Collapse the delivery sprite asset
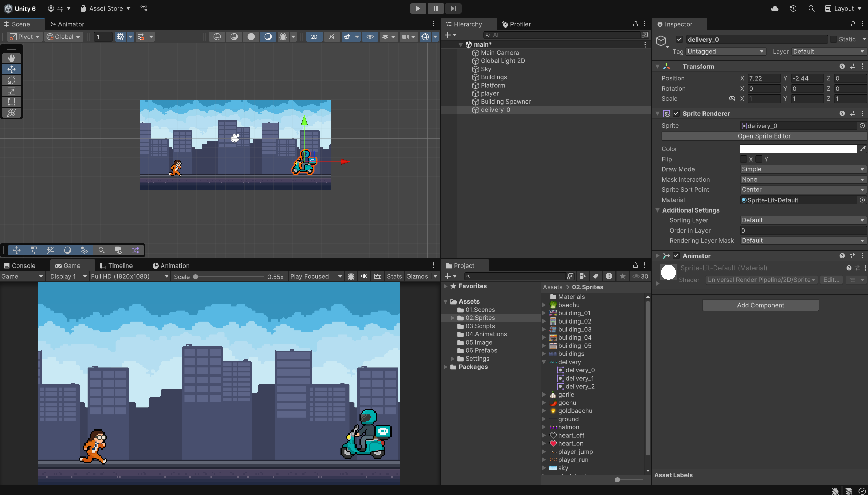Viewport: 868px width, 495px height. tap(544, 362)
